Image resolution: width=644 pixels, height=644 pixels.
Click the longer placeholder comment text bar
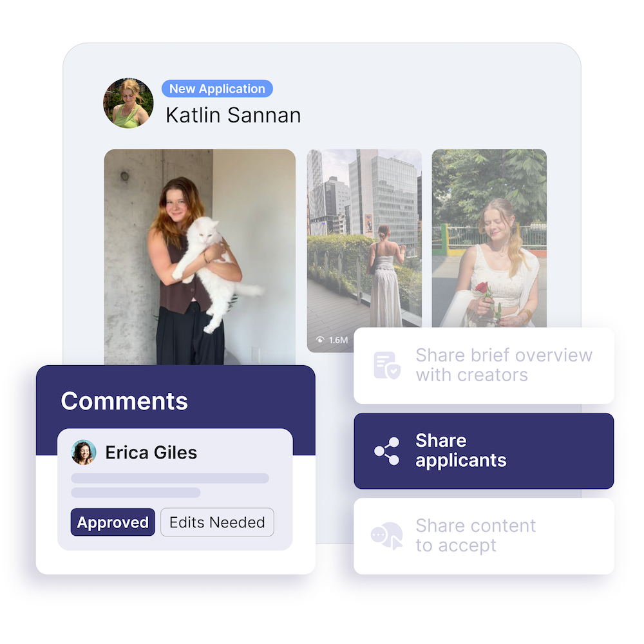click(170, 478)
